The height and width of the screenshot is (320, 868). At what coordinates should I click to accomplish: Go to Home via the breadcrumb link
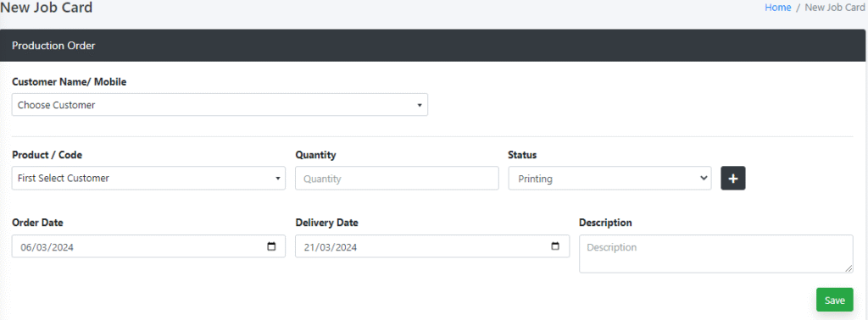778,8
